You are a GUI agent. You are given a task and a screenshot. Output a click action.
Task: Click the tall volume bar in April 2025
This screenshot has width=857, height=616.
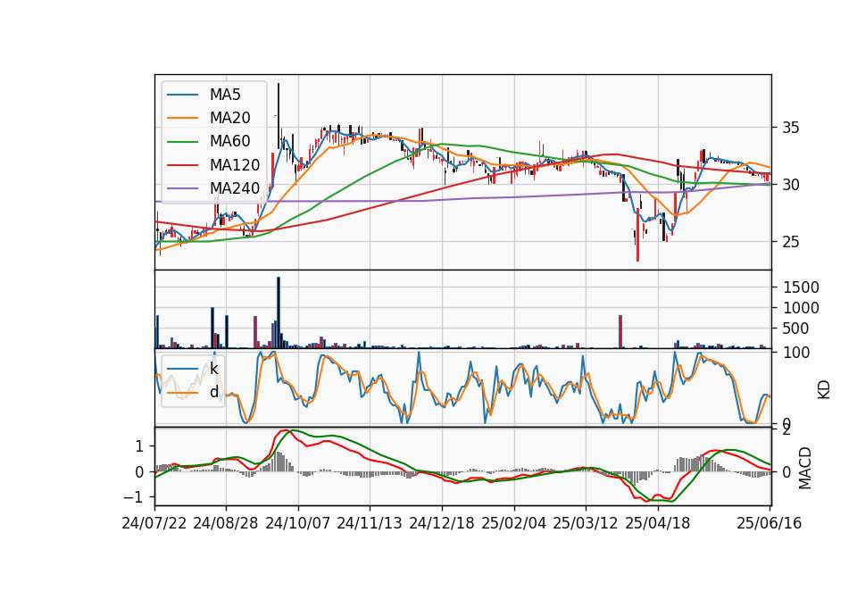point(620,332)
